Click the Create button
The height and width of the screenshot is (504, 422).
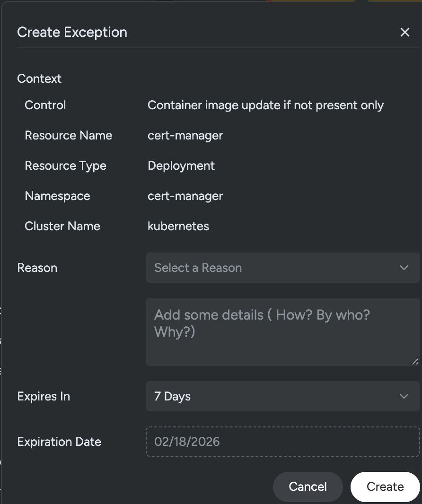click(385, 487)
